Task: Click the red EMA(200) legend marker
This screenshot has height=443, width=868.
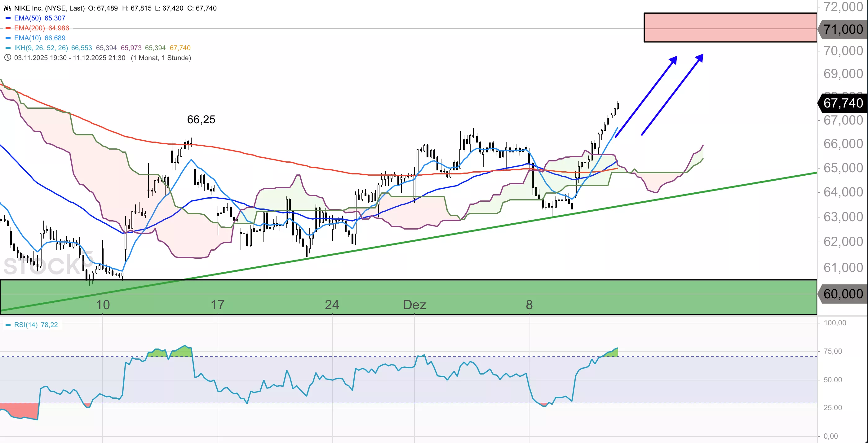Action: click(8, 28)
